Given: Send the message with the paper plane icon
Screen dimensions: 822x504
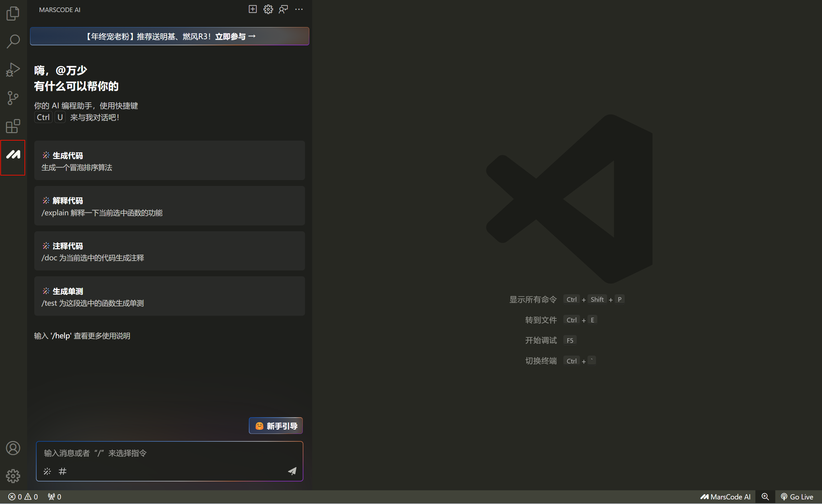Looking at the screenshot, I should point(292,471).
